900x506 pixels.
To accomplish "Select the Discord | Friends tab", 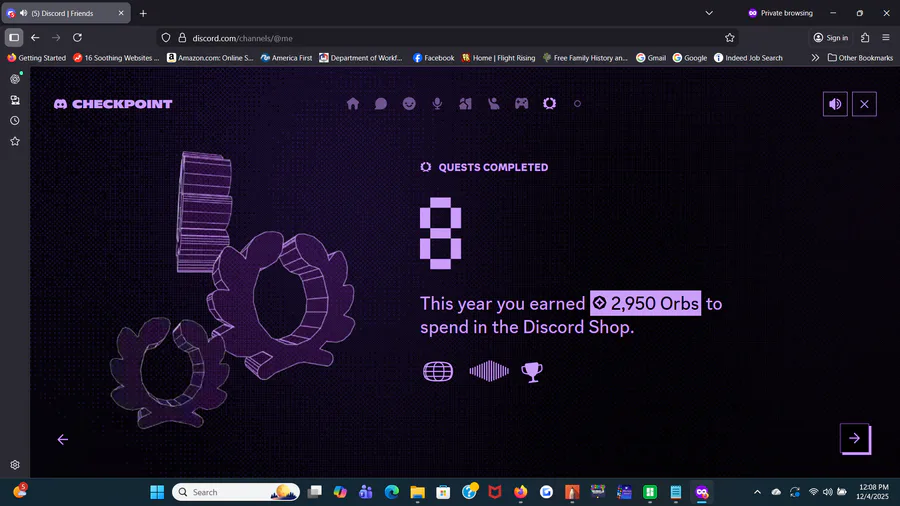I will click(66, 13).
